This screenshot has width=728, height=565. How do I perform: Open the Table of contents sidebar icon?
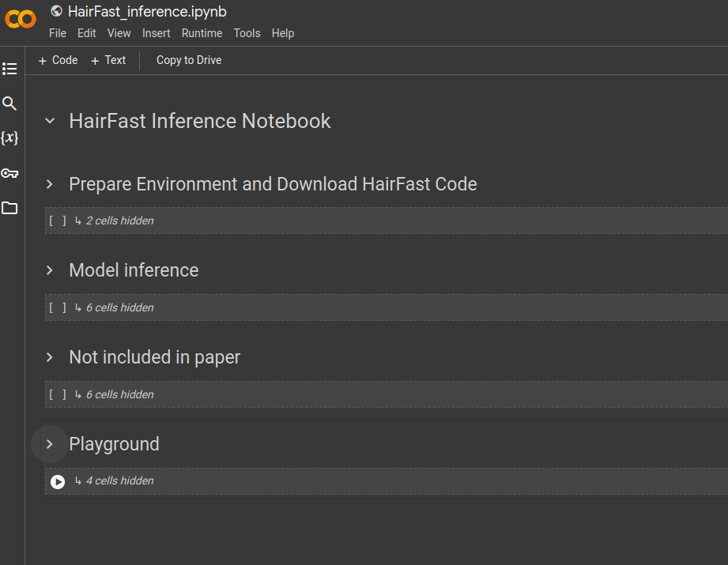[x=9, y=69]
